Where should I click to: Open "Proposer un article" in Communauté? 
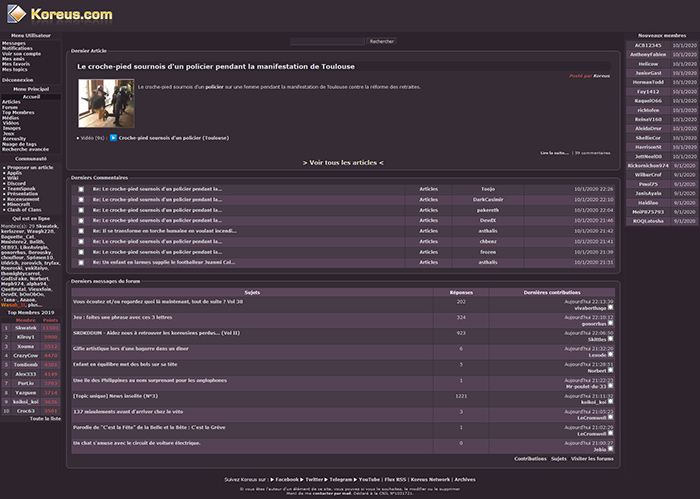(x=30, y=167)
